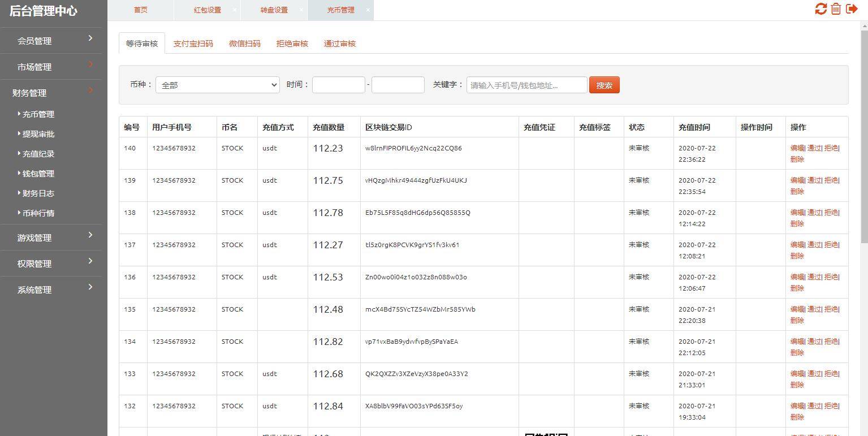Reject record 139 via its 拒绝 link

(x=830, y=180)
